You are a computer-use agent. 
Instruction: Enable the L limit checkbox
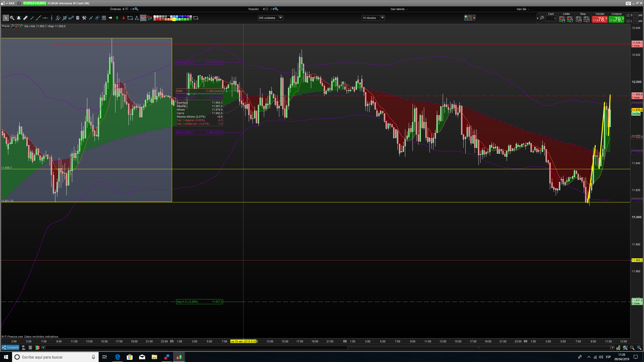click(628, 21)
